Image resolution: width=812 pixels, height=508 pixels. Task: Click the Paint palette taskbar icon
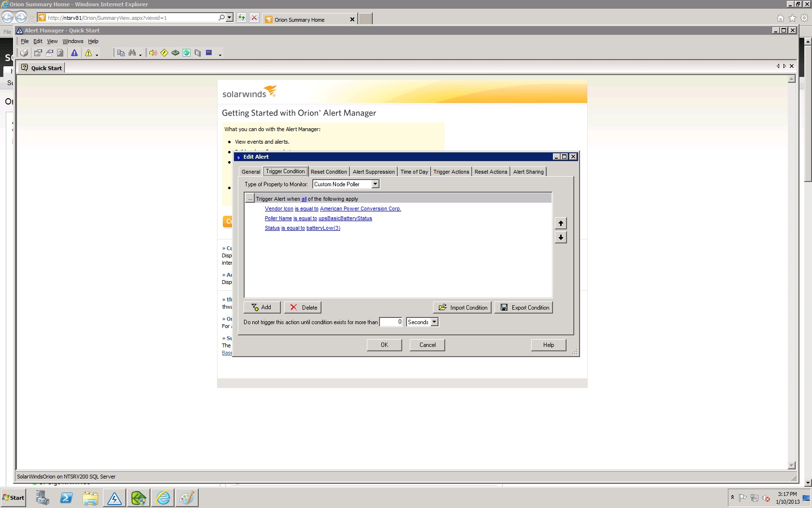[187, 498]
